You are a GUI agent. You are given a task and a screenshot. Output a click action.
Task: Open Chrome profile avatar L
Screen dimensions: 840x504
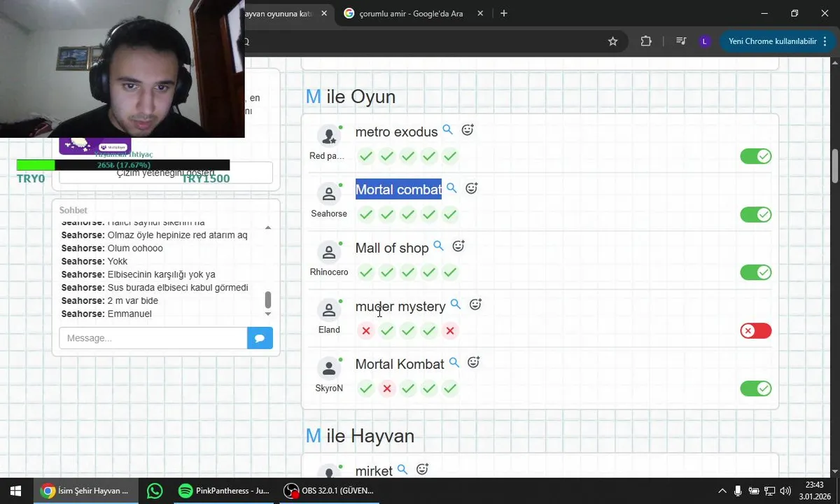coord(704,41)
